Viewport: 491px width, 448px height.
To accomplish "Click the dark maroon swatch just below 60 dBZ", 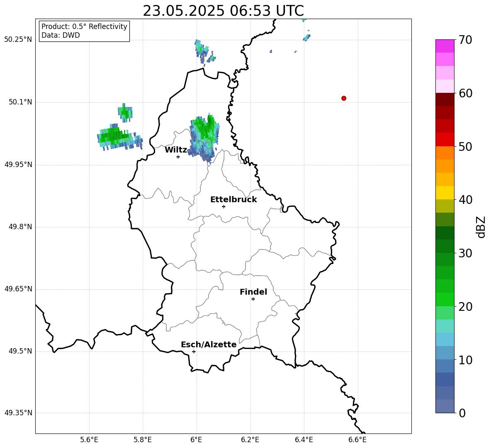I will pyautogui.click(x=445, y=99).
